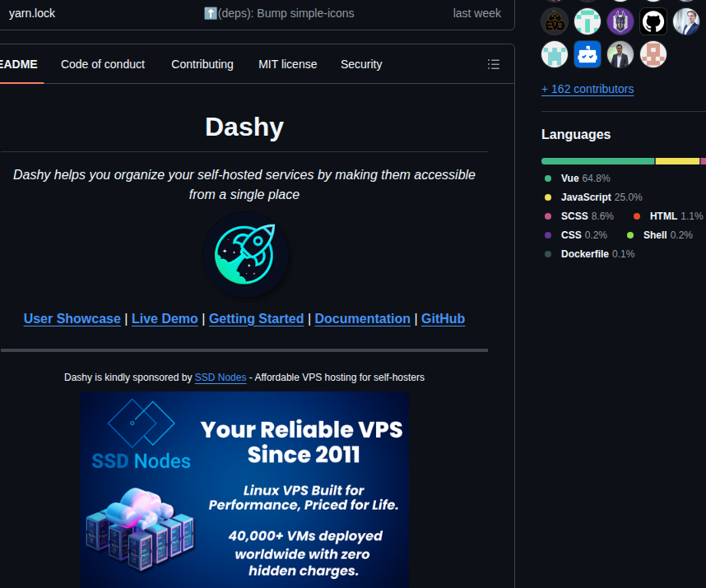Viewport: 706px width, 588px height.
Task: Open the yarn.lock file
Action: pos(32,13)
